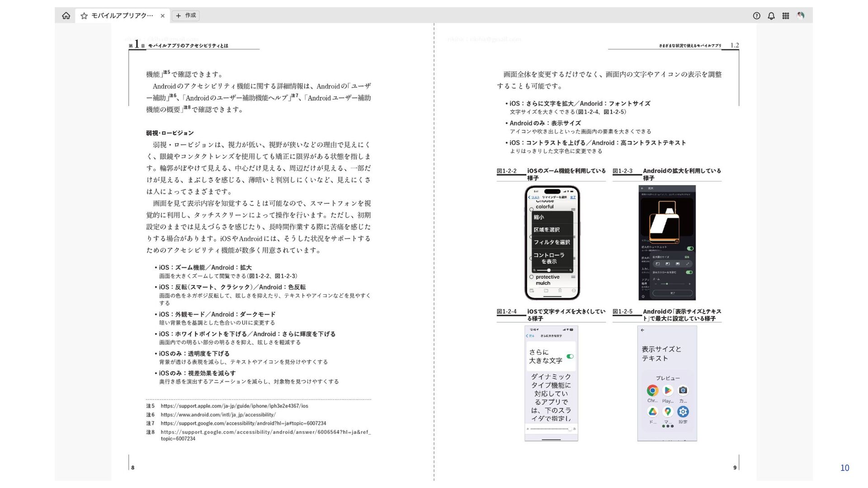This screenshot has height=488, width=868.
Task: Open the help question-mark icon
Action: pyautogui.click(x=756, y=16)
